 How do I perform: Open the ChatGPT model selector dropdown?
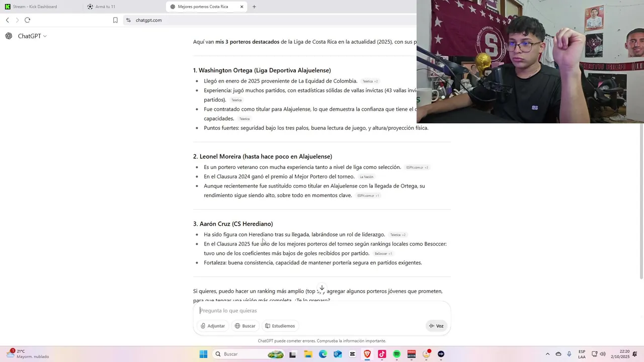[x=32, y=36]
